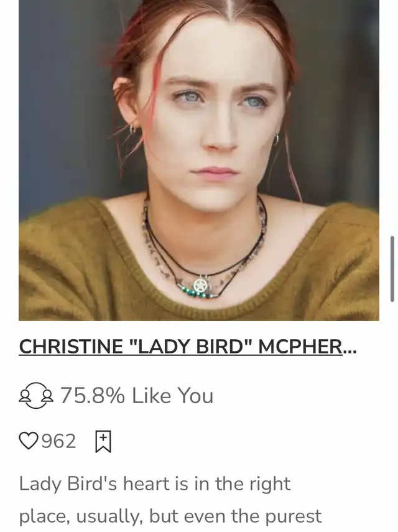Open Christine "Lady Bird" McPherson profile link
Screen dimensions: 398x532
click(187, 347)
